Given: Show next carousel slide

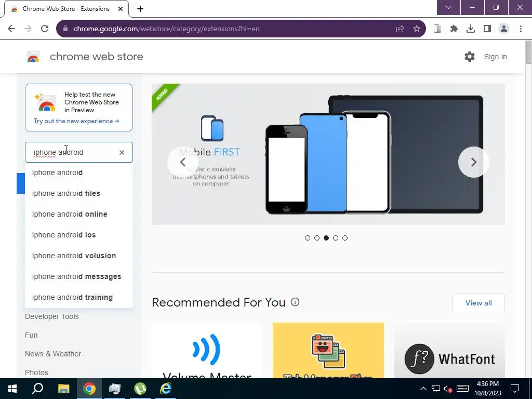Looking at the screenshot, I should click(x=474, y=162).
